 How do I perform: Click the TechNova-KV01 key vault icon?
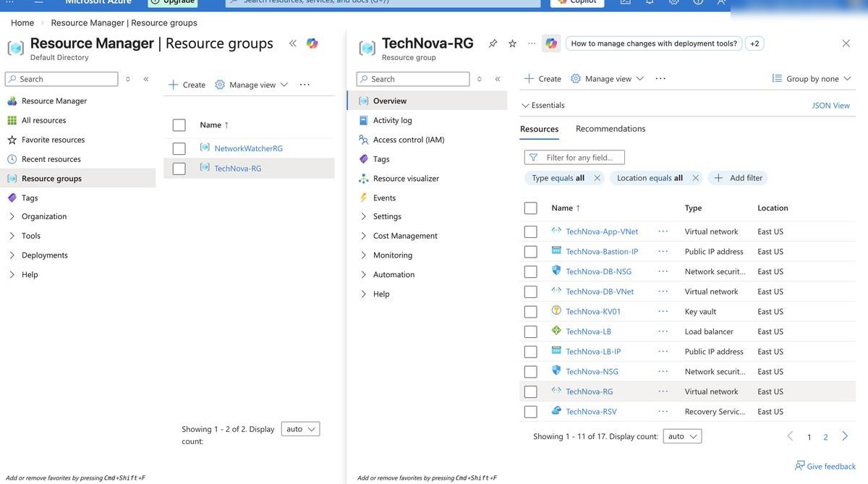coord(556,310)
